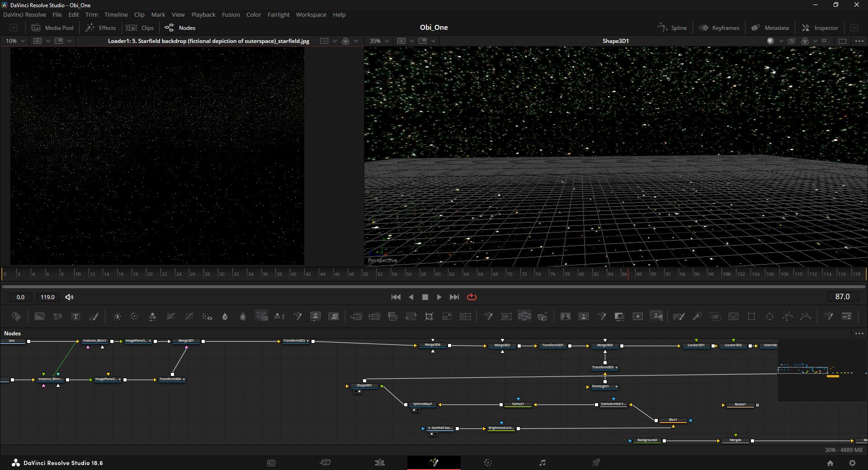Open Nodes panel three-dot options menu
The height and width of the screenshot is (470, 868).
[x=859, y=334]
